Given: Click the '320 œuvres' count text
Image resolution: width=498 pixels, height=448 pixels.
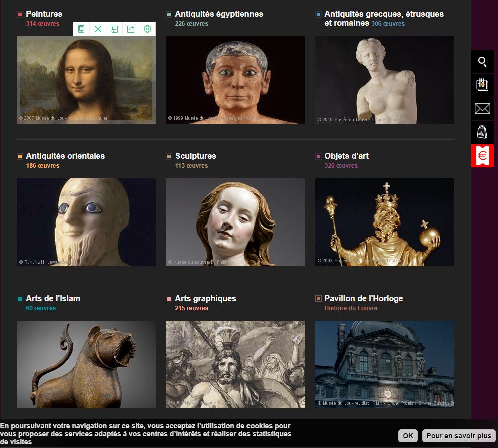Looking at the screenshot, I should (x=341, y=165).
